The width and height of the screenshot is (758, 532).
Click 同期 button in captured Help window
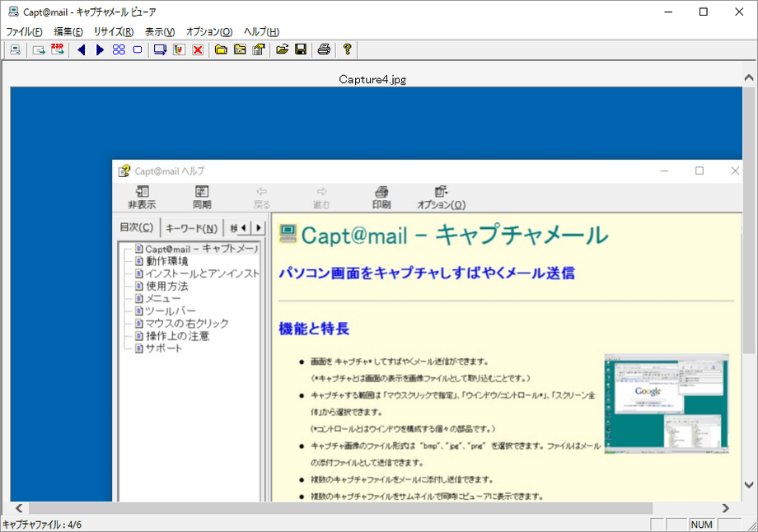coord(202,197)
